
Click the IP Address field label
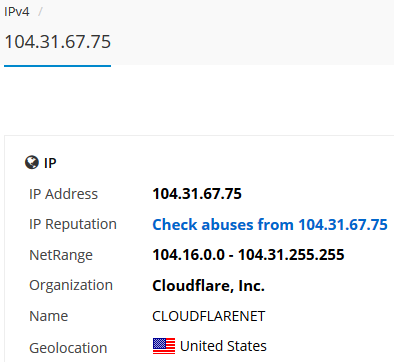click(x=63, y=194)
